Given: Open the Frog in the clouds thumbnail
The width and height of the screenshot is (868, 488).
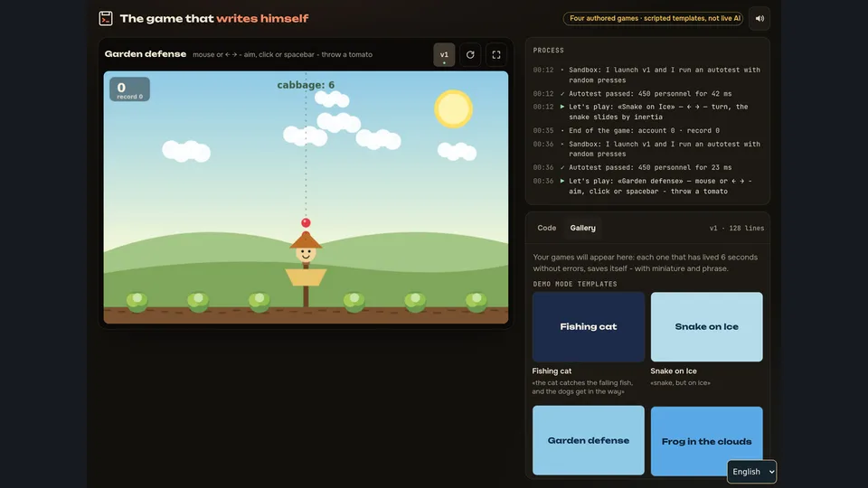Looking at the screenshot, I should pos(706,442).
